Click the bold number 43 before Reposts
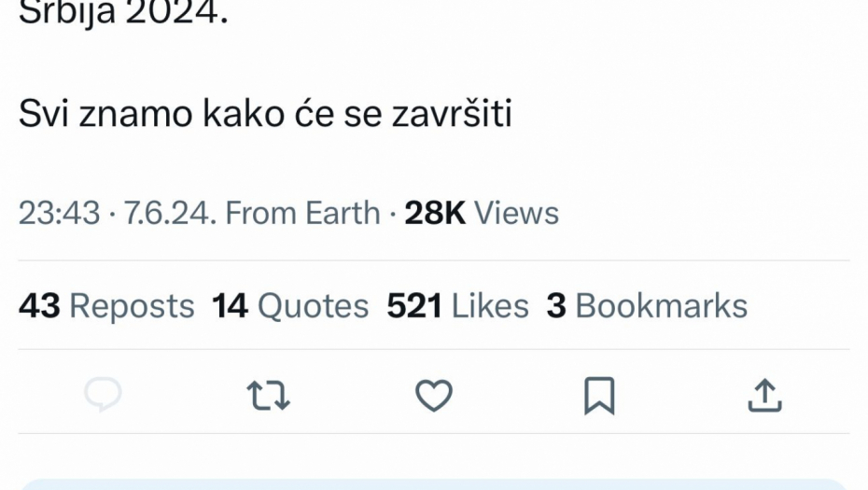868x490 pixels. pos(39,306)
